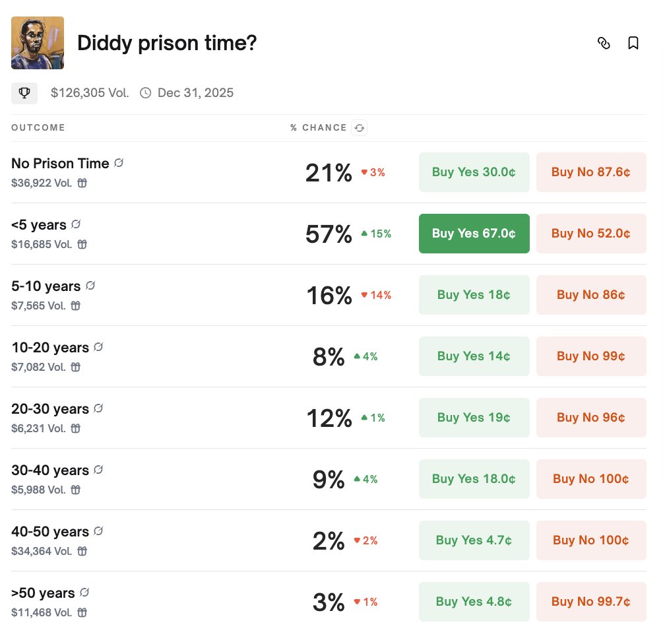Click gift icon under No Prison Time
665x644 pixels.
coord(82,183)
